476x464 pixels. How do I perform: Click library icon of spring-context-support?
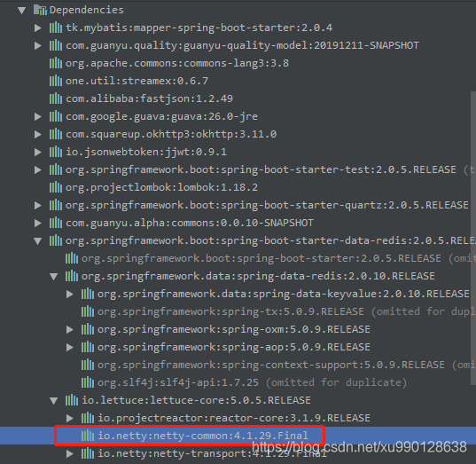(x=88, y=365)
